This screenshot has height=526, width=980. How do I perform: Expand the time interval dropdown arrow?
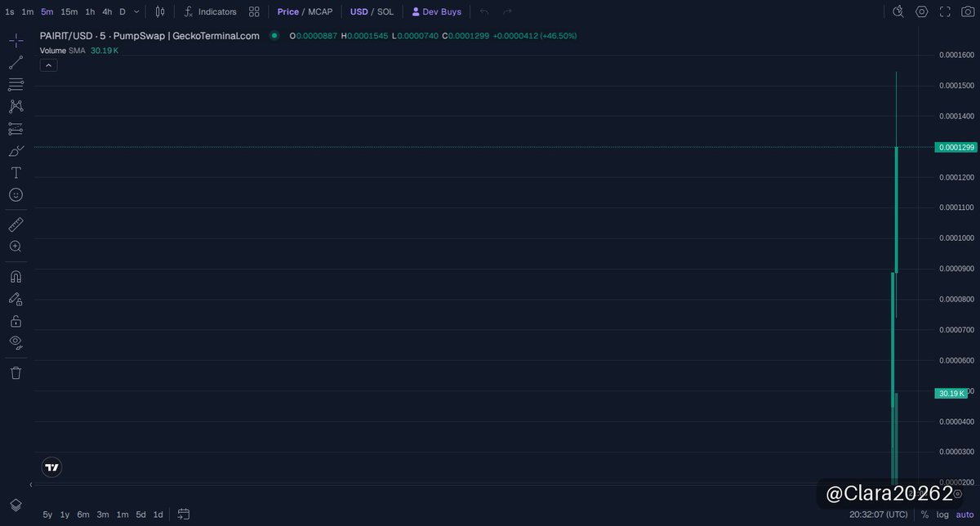tap(136, 11)
